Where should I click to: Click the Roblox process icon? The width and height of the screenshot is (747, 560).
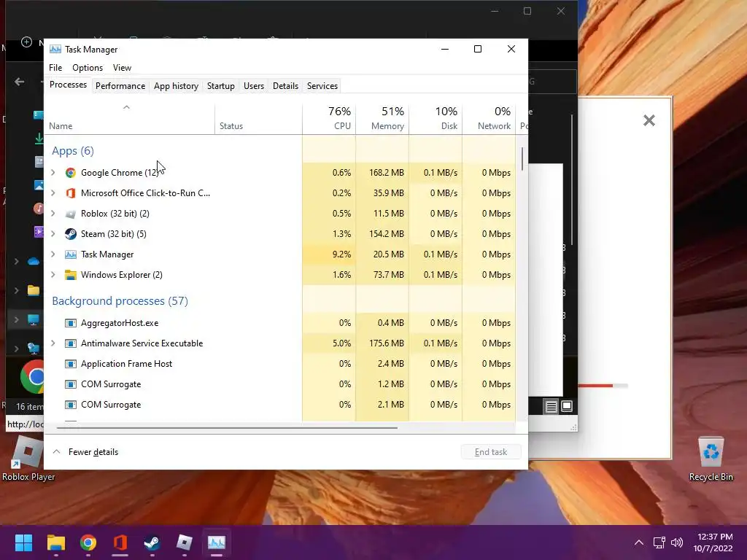point(71,214)
